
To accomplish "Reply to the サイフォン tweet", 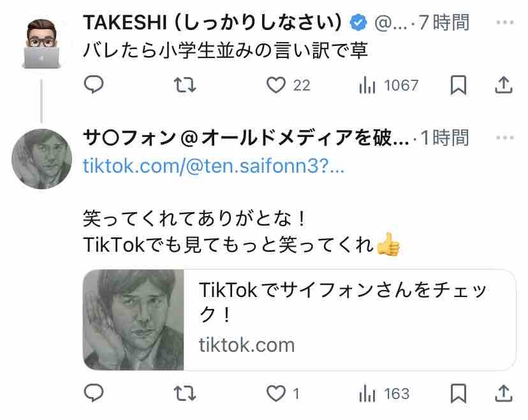I will tap(94, 394).
